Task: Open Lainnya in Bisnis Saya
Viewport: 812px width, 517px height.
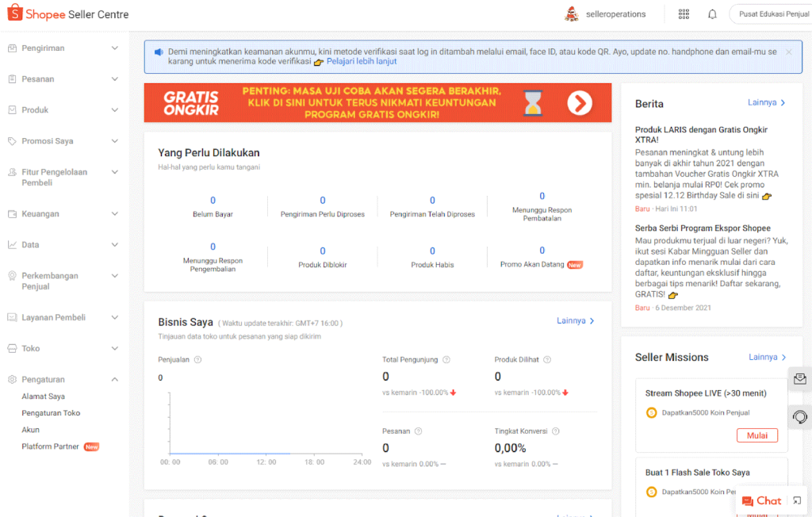Action: click(576, 320)
